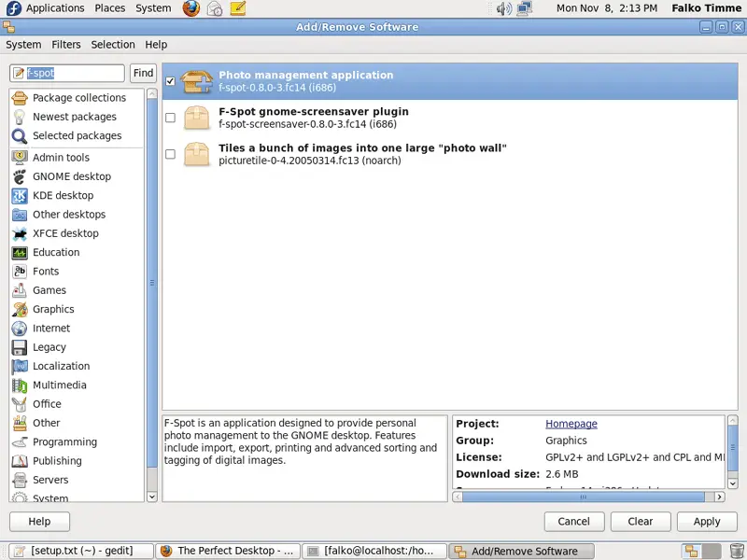Open the Selection menu
This screenshot has width=747, height=560.
pyautogui.click(x=113, y=45)
